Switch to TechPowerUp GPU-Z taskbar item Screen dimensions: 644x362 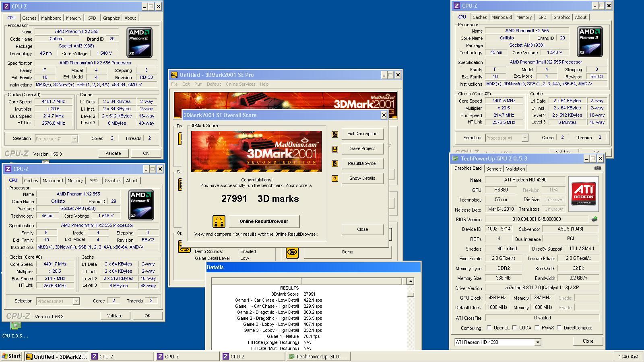[x=318, y=356]
